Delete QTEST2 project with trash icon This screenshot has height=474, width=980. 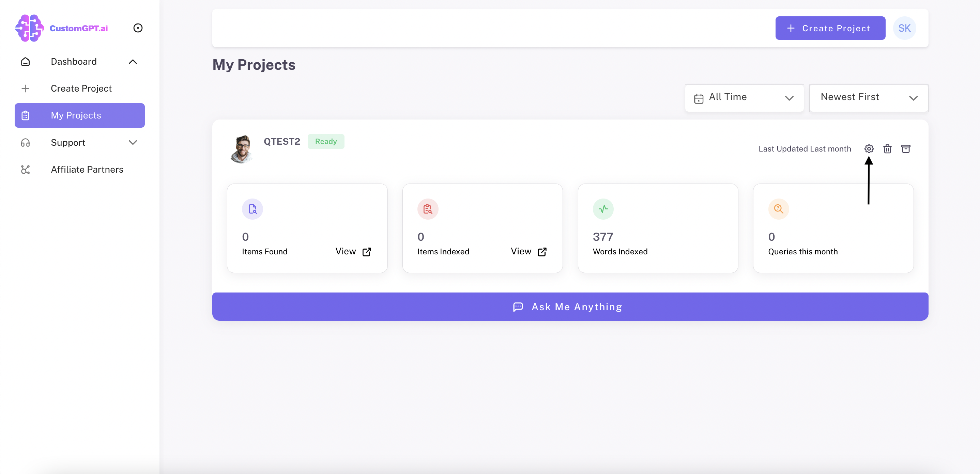[x=887, y=148]
